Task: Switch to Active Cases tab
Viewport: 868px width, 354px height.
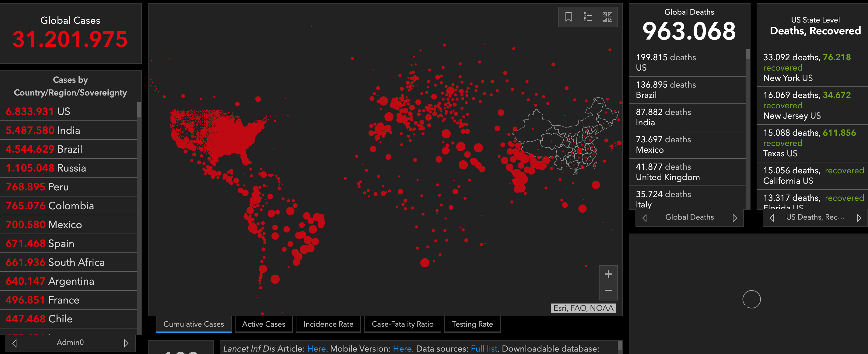Action: (264, 324)
